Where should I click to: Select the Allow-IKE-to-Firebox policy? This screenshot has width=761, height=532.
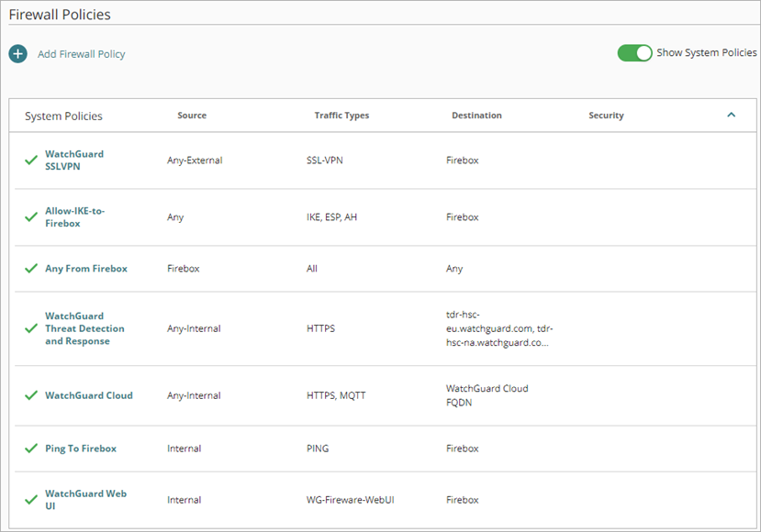pyautogui.click(x=76, y=216)
